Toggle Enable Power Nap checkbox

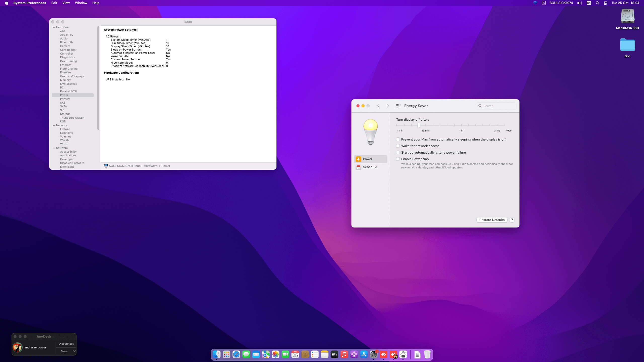[398, 159]
